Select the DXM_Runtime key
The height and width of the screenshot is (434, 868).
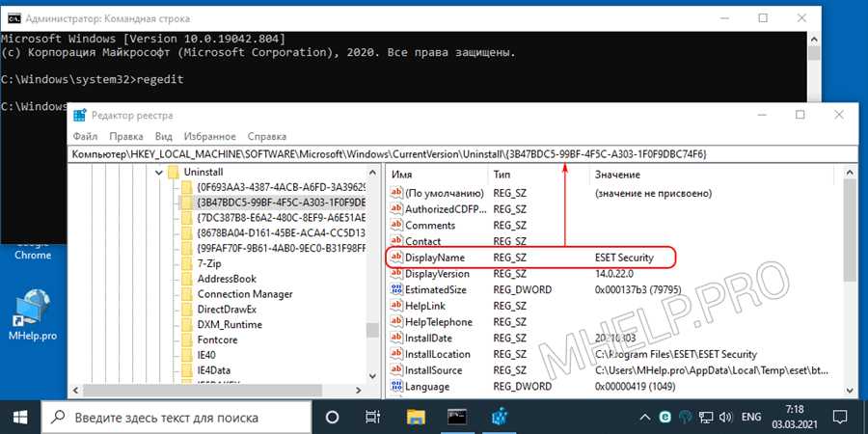pos(230,324)
